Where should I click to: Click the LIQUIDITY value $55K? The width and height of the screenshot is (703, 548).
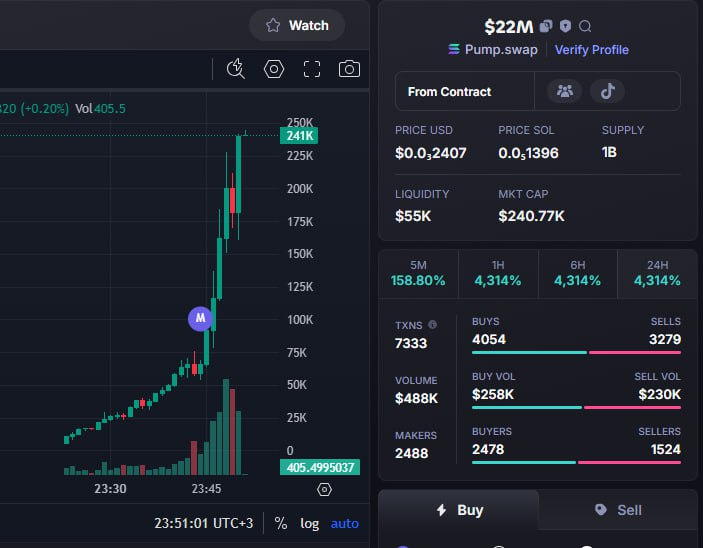[x=413, y=216]
